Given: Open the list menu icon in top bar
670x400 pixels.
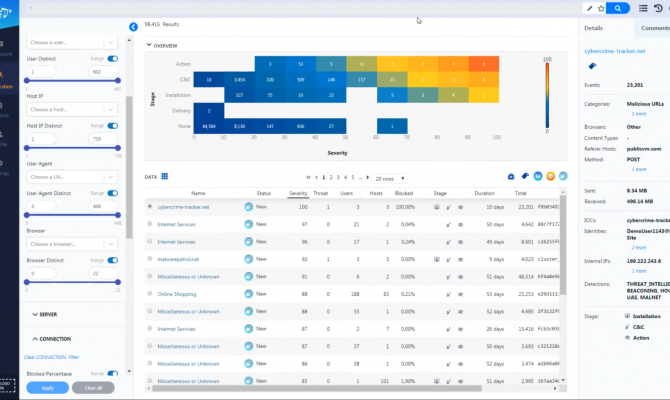Looking at the screenshot, I should click(x=643, y=8).
